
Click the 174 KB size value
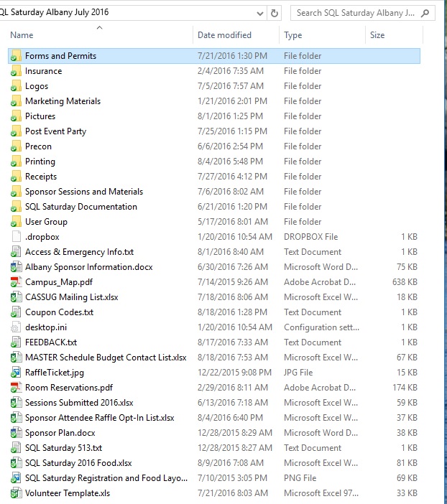tap(405, 387)
